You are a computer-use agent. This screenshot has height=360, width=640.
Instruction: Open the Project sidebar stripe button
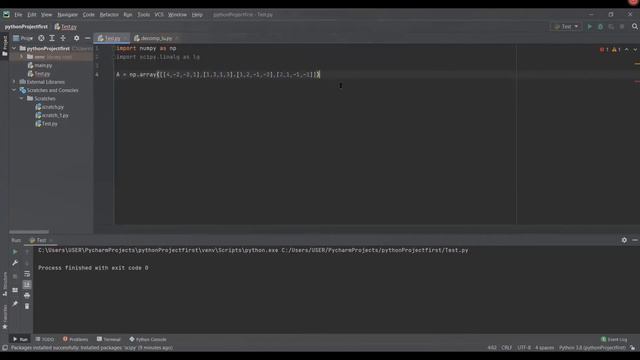[x=4, y=45]
